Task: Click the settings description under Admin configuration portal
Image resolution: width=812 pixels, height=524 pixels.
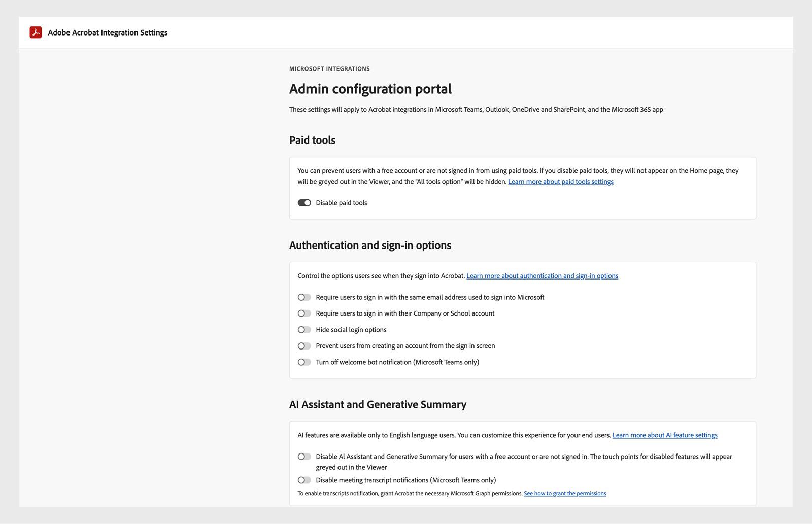Action: point(476,109)
